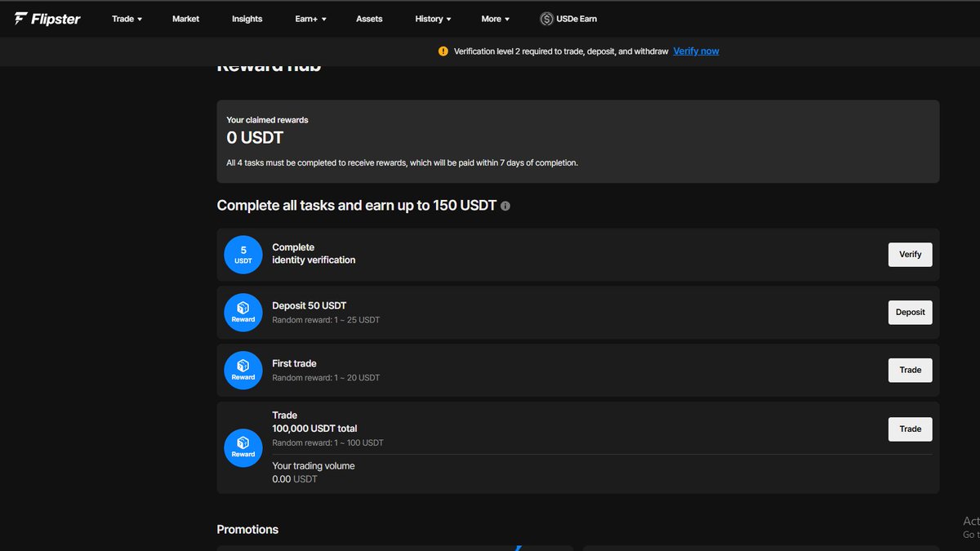
Task: Click 'Verification level 2 required' banner text
Action: click(x=561, y=51)
